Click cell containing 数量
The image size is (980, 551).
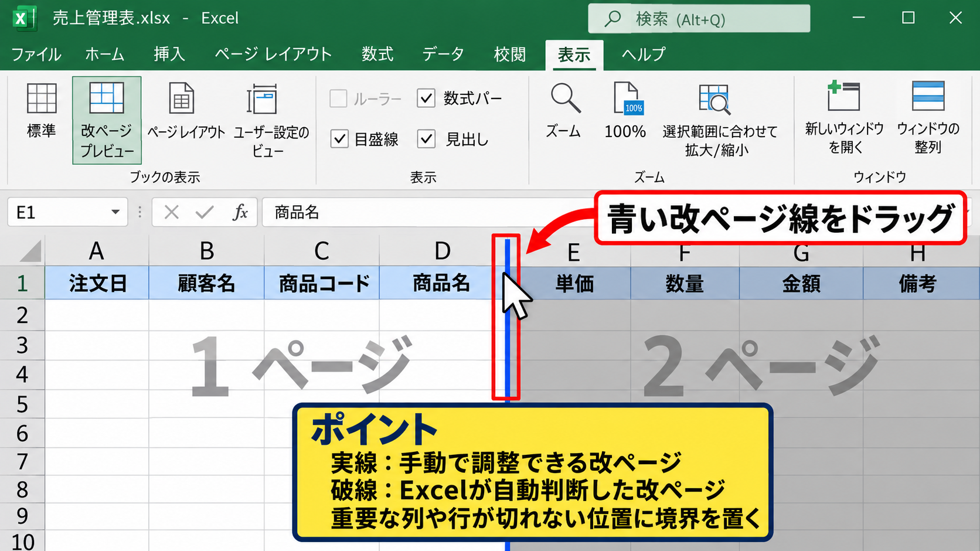[685, 284]
